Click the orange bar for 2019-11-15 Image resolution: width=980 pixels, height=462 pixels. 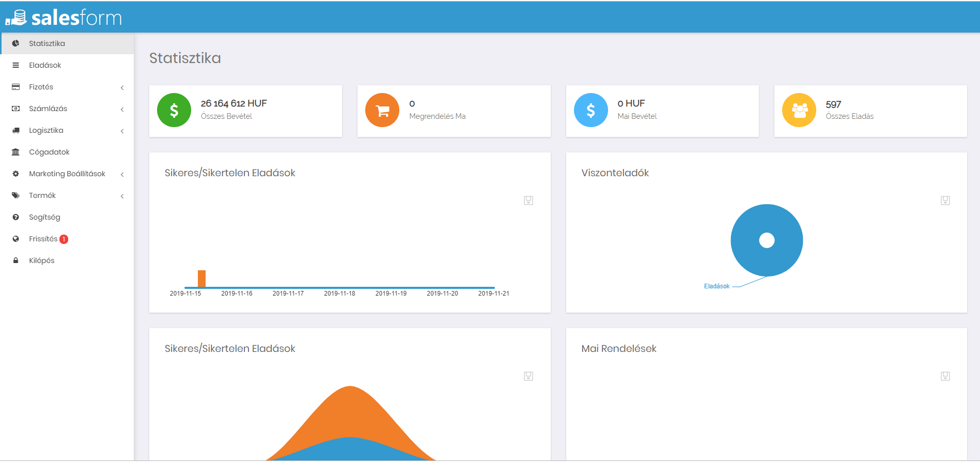point(201,279)
